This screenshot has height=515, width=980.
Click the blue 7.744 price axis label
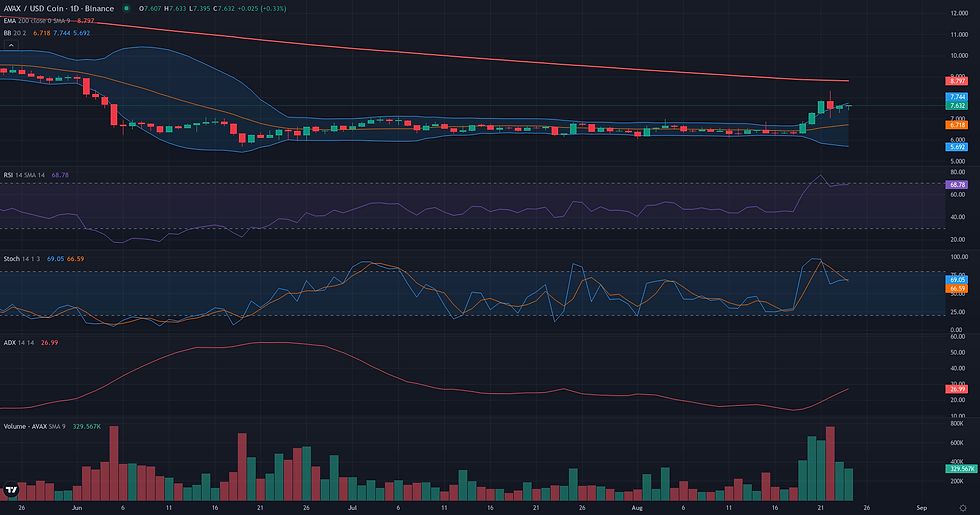point(957,97)
